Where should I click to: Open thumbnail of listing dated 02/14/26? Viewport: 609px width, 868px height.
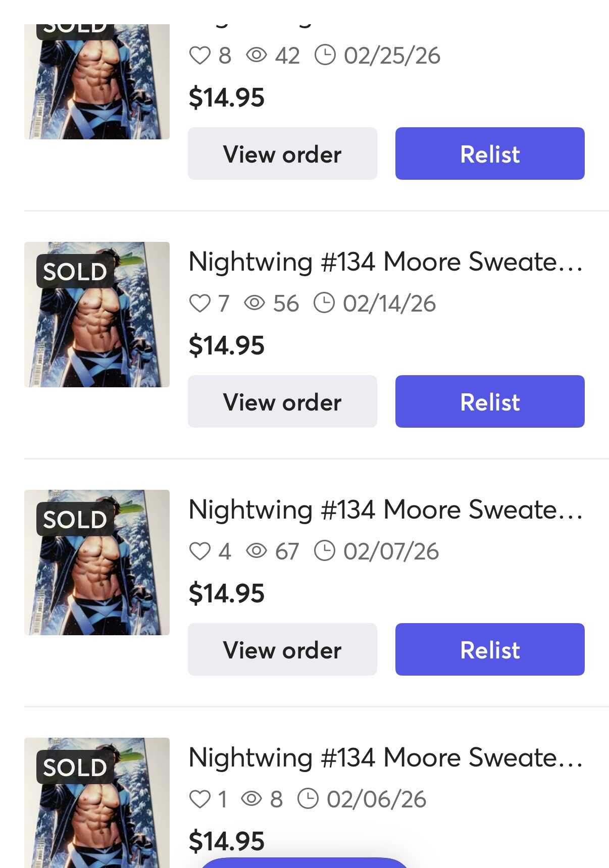(97, 315)
